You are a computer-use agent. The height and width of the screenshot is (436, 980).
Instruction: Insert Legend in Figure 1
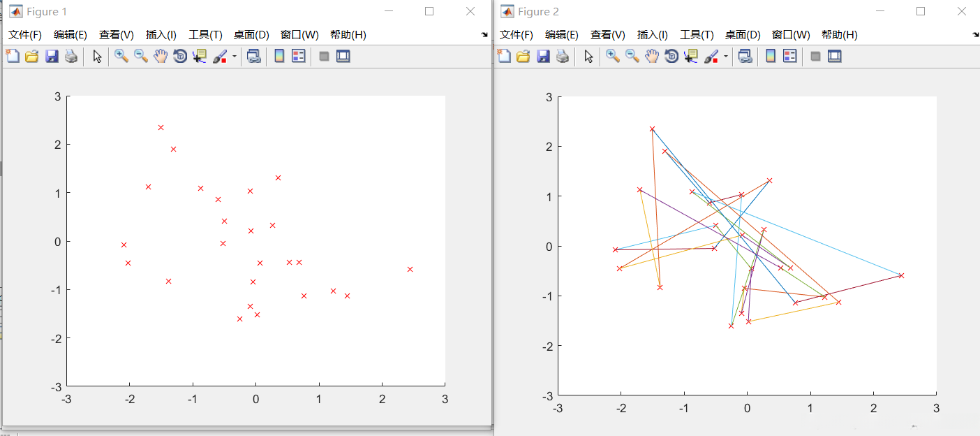[298, 57]
